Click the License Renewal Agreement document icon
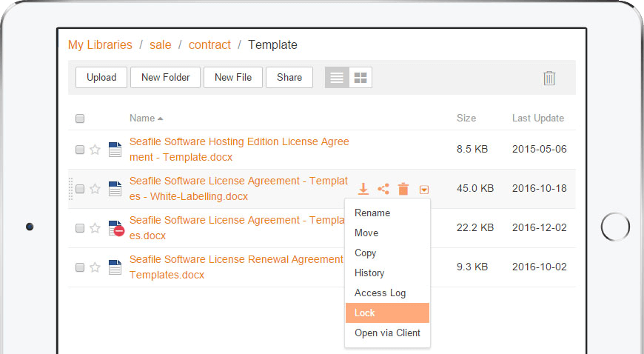This screenshot has width=644, height=354. [115, 267]
